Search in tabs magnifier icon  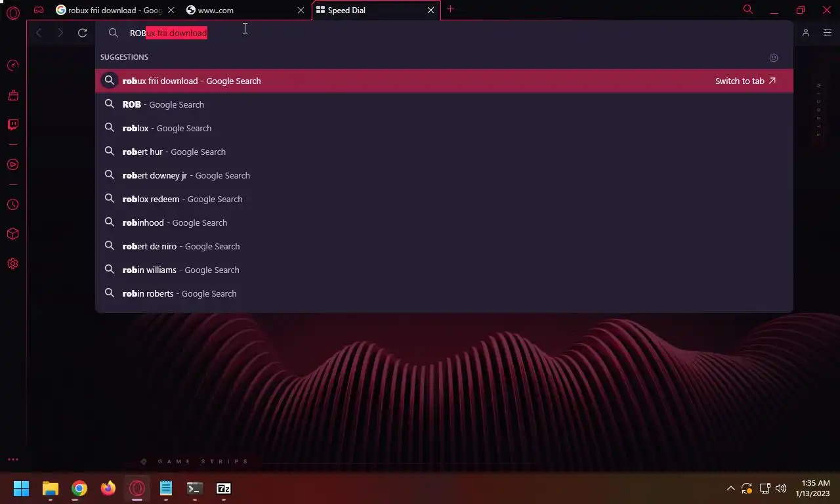click(x=747, y=10)
